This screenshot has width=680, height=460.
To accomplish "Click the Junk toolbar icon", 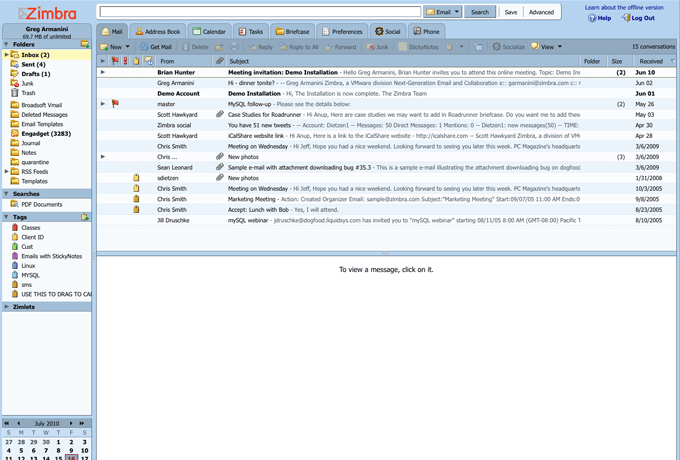I will pyautogui.click(x=370, y=47).
